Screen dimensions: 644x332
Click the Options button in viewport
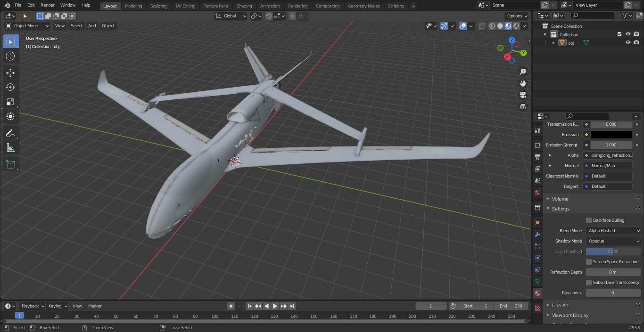point(517,16)
